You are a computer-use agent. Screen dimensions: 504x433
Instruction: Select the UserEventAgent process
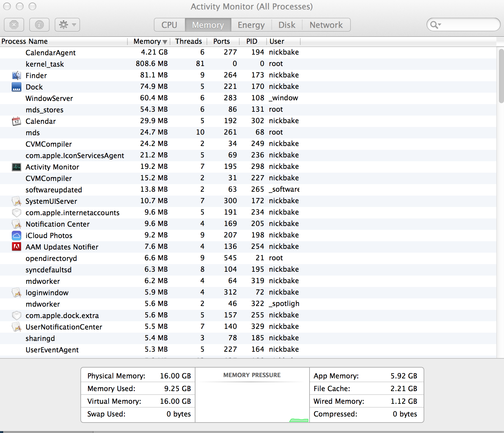point(248,350)
